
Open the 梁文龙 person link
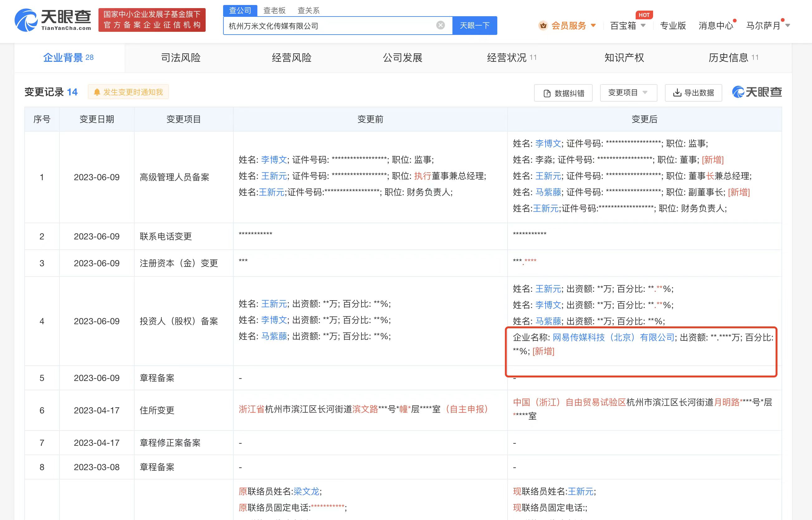coord(306,491)
